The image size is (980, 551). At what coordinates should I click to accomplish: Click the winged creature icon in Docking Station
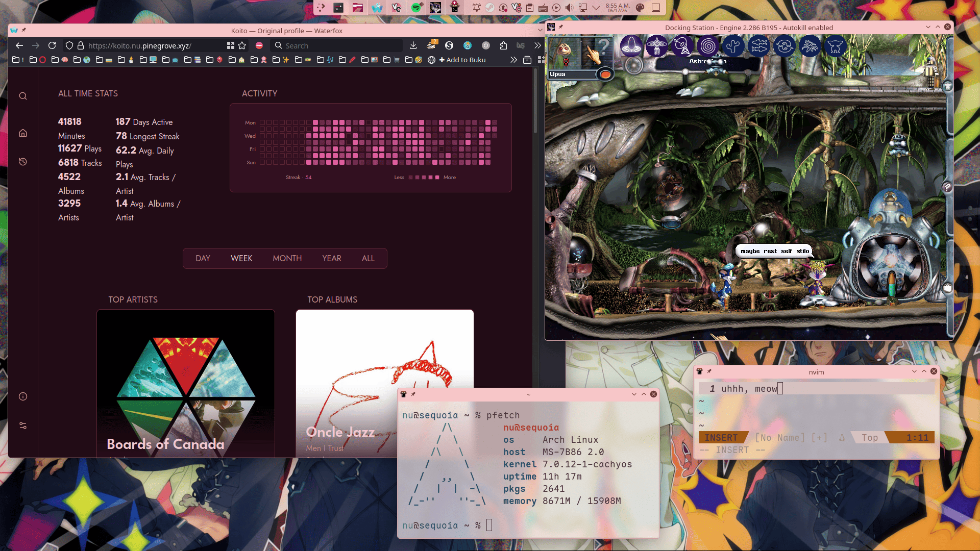coord(657,46)
